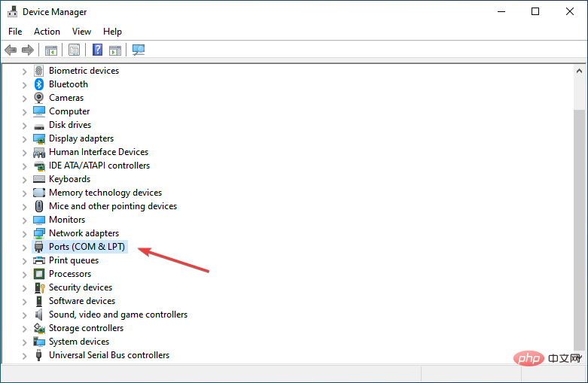Expand the Monitors chevron
The width and height of the screenshot is (588, 383).
tap(24, 220)
